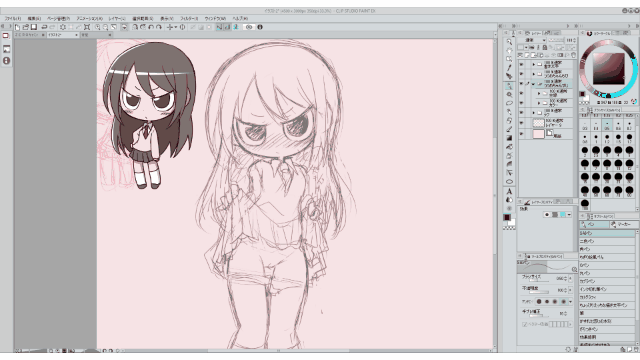Viewport: 640px width, 360px height.
Task: Click the lock layer icon in Layer panel
Action: point(544,48)
